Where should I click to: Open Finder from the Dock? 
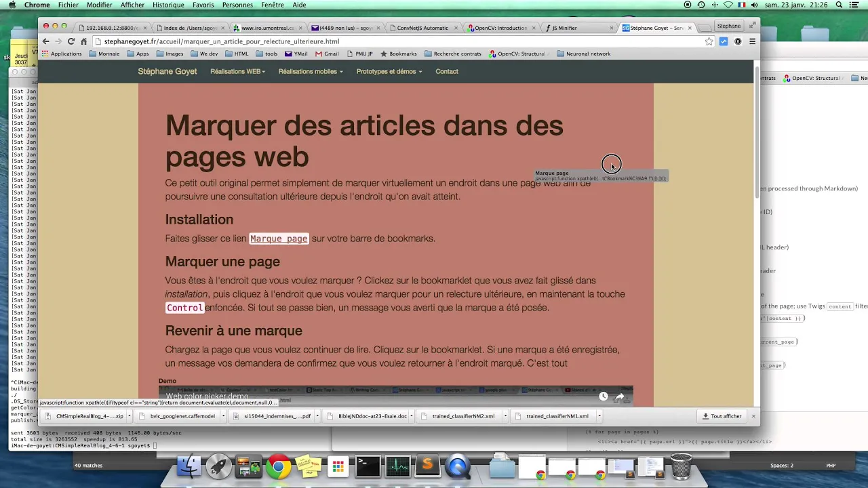[189, 466]
